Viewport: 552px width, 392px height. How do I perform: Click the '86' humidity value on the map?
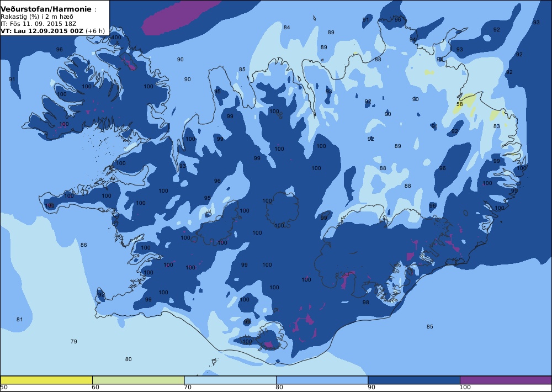83,245
